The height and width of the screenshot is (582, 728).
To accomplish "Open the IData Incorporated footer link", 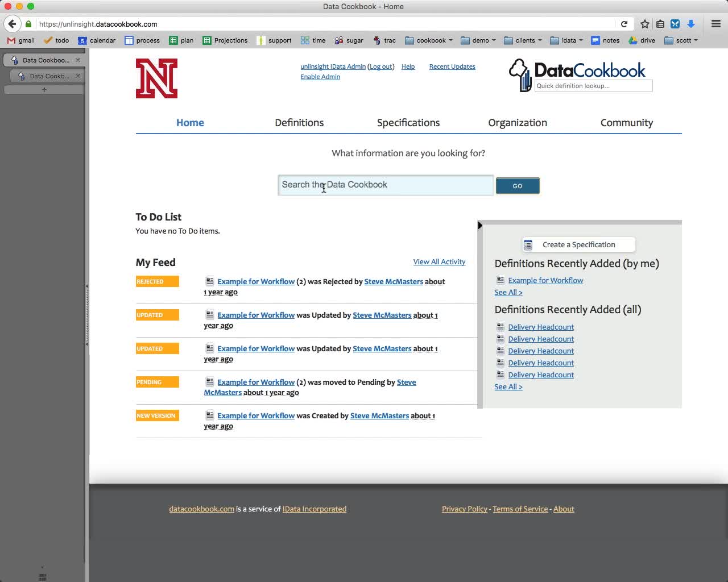I will [x=315, y=509].
